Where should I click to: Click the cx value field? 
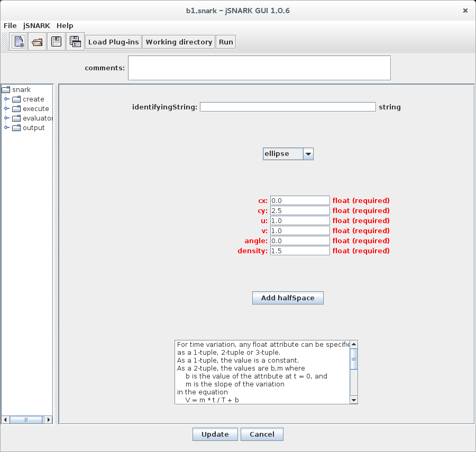coord(300,200)
